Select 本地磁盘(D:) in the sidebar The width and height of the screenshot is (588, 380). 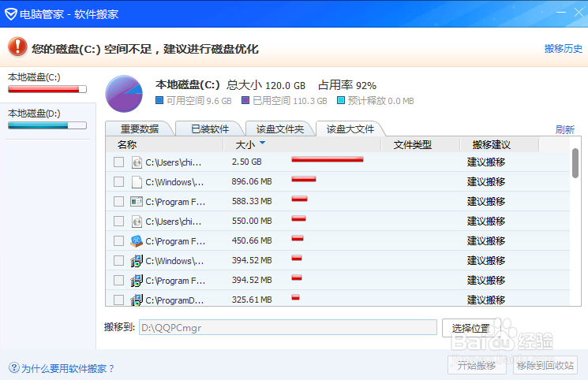(x=47, y=120)
